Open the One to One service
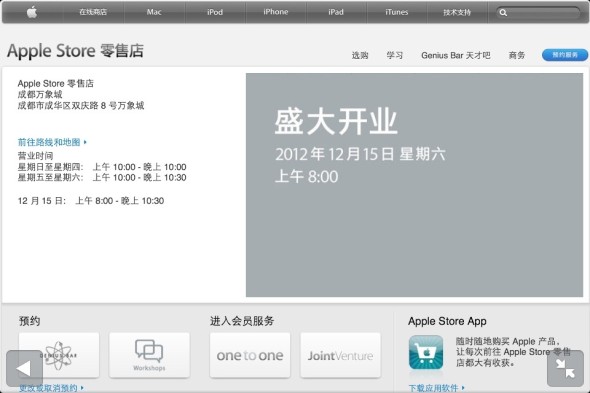Image resolution: width=590 pixels, height=393 pixels. tap(250, 355)
